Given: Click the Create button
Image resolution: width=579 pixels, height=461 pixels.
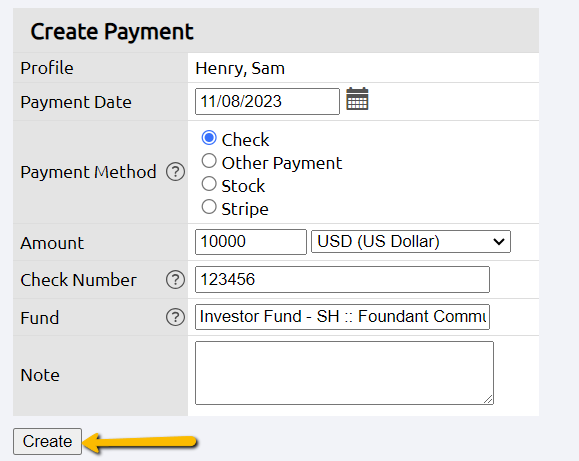Looking at the screenshot, I should (47, 441).
